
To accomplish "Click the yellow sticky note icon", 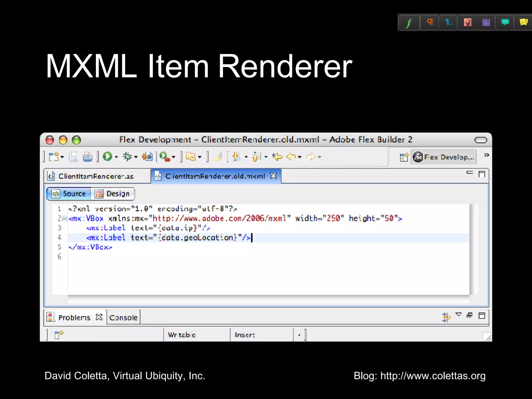I will pyautogui.click(x=524, y=23).
